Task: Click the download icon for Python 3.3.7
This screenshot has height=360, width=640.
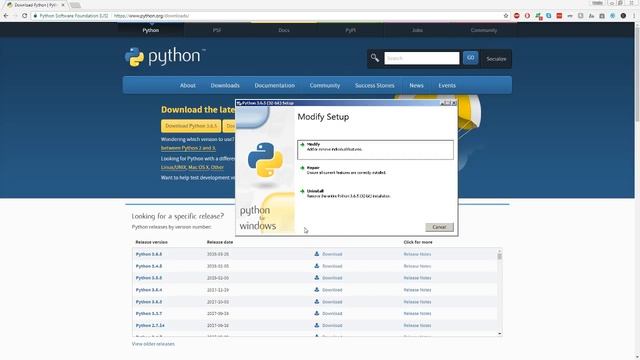Action: pos(317,313)
